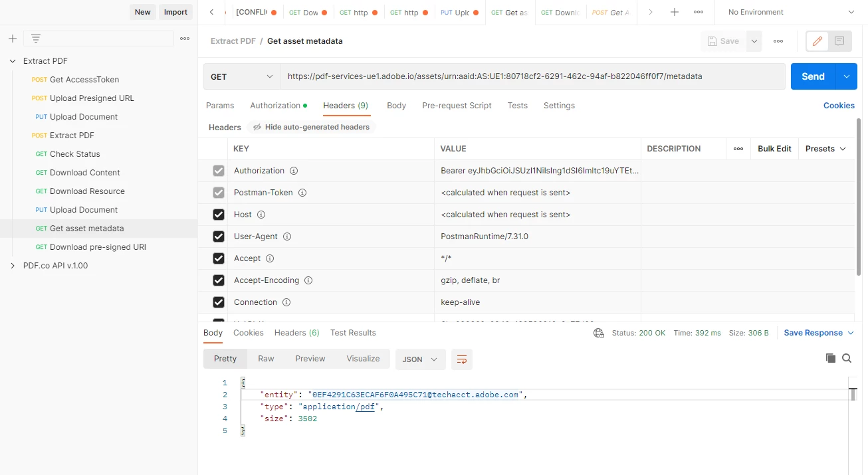Open headers table column options dots
The width and height of the screenshot is (868, 475).
738,149
